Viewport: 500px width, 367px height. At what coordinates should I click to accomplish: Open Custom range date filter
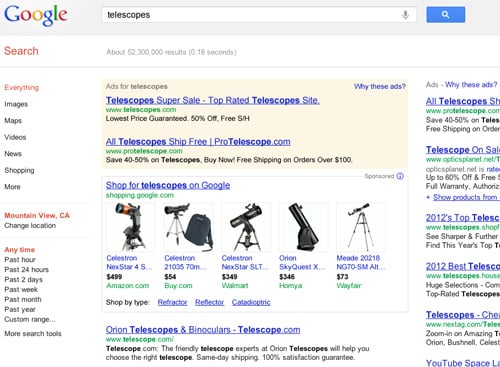[30, 319]
